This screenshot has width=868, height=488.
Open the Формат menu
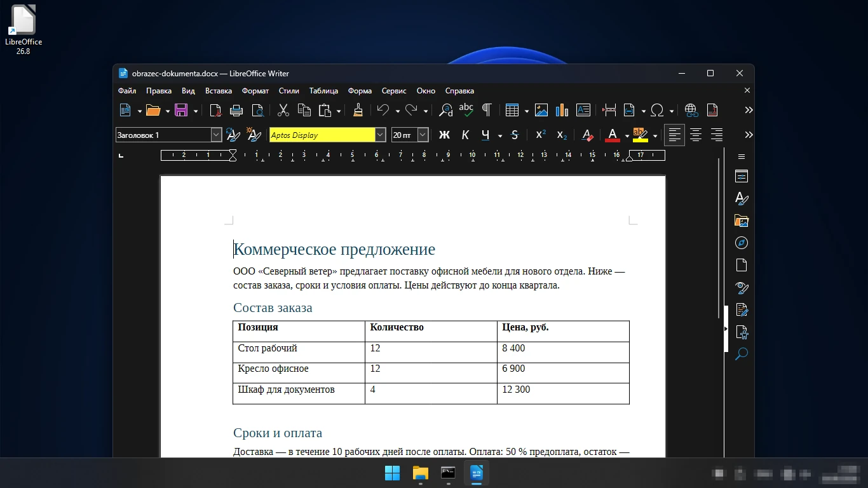[x=255, y=91]
